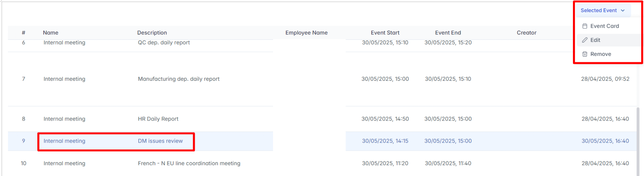Click the Edit pencil icon
This screenshot has width=644, height=176.
tap(585, 40)
